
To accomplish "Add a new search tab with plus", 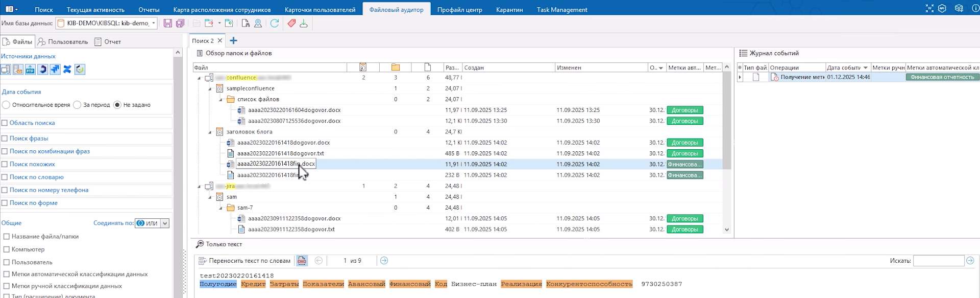I will 233,41.
